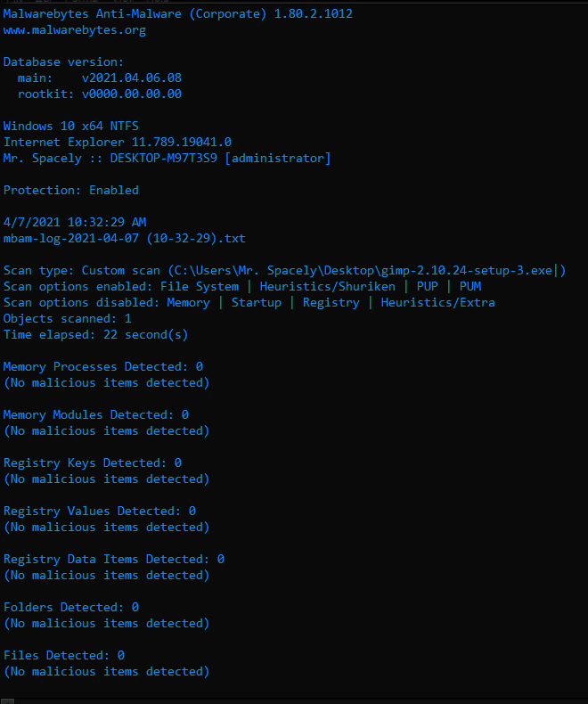Click the Memory Processes Detected: 0 line
Screen dimensions: 588x704
[102, 367]
